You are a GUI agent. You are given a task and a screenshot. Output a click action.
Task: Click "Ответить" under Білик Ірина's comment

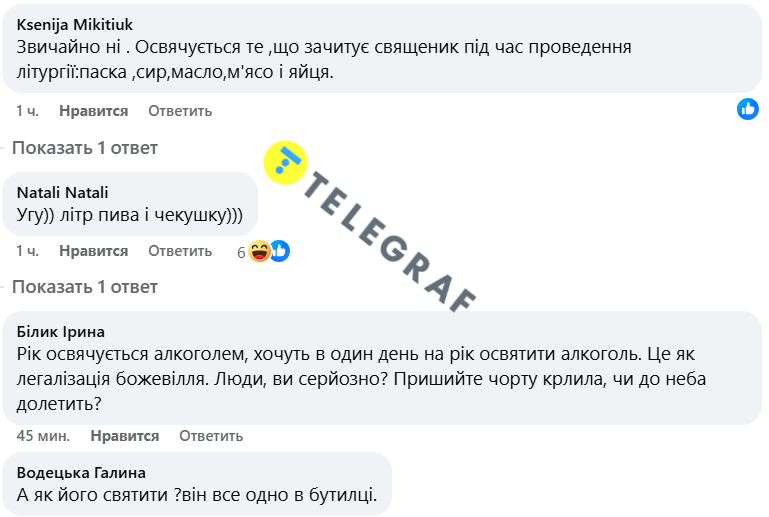[211, 436]
